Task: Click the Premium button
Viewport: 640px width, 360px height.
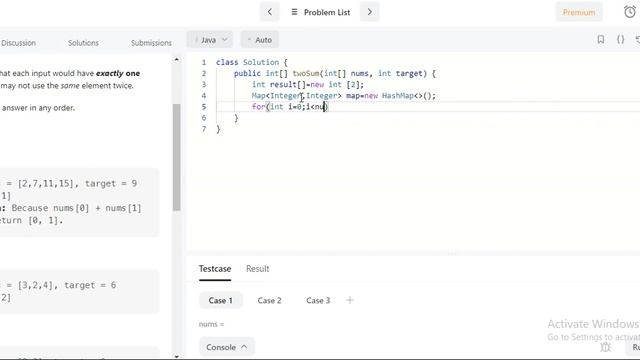Action: click(x=579, y=12)
